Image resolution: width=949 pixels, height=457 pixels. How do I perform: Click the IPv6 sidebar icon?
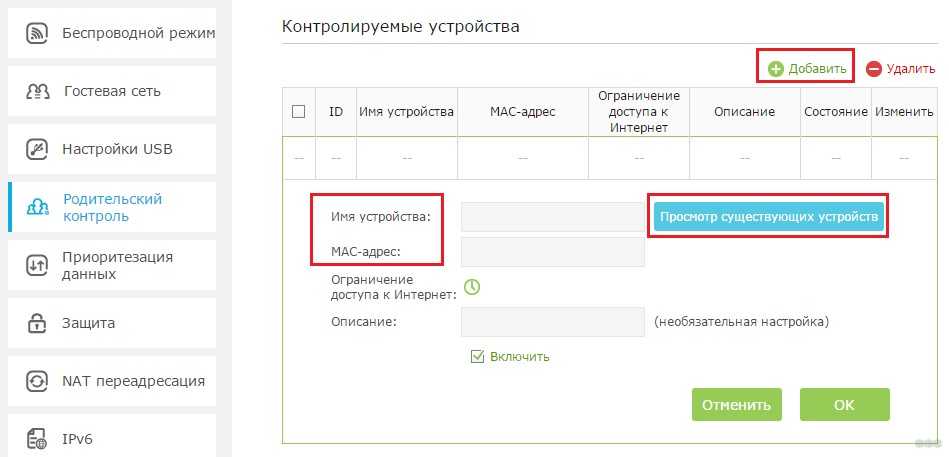(x=37, y=439)
